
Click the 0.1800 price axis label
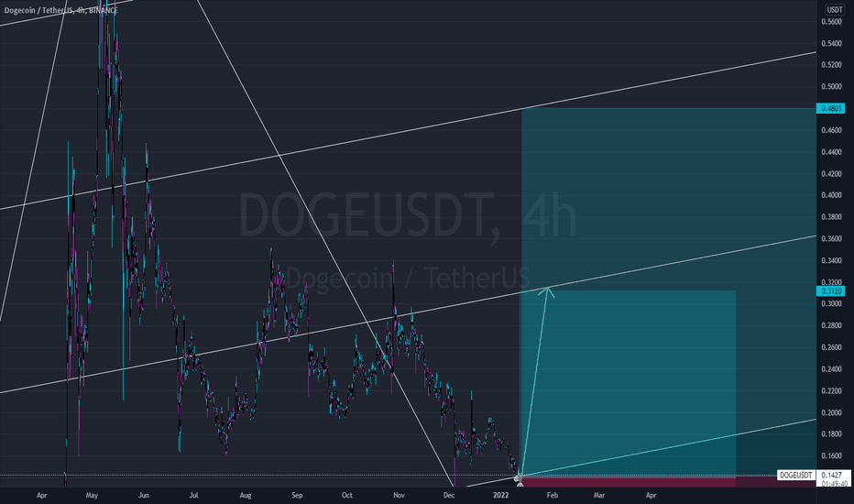[831, 434]
